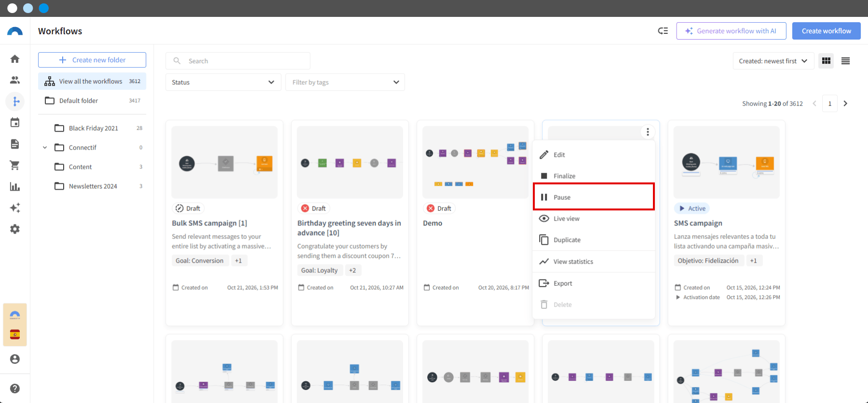Expand the Connectif folder chevron
The width and height of the screenshot is (868, 403).
[x=45, y=148]
